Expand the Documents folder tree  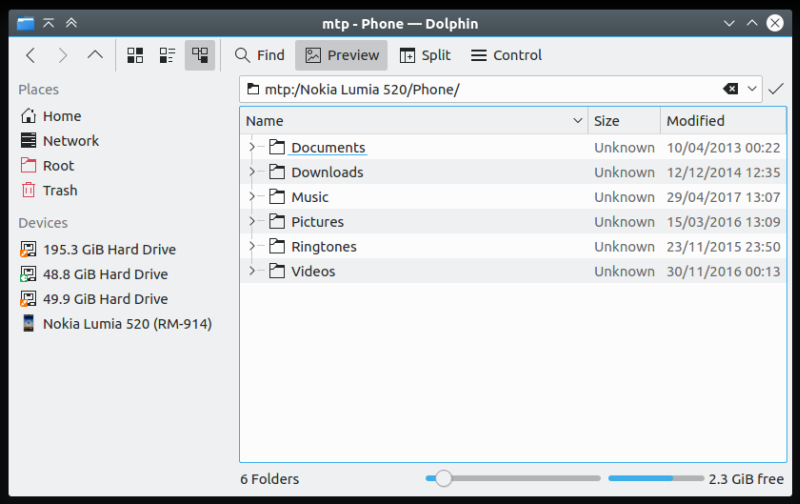coord(252,147)
